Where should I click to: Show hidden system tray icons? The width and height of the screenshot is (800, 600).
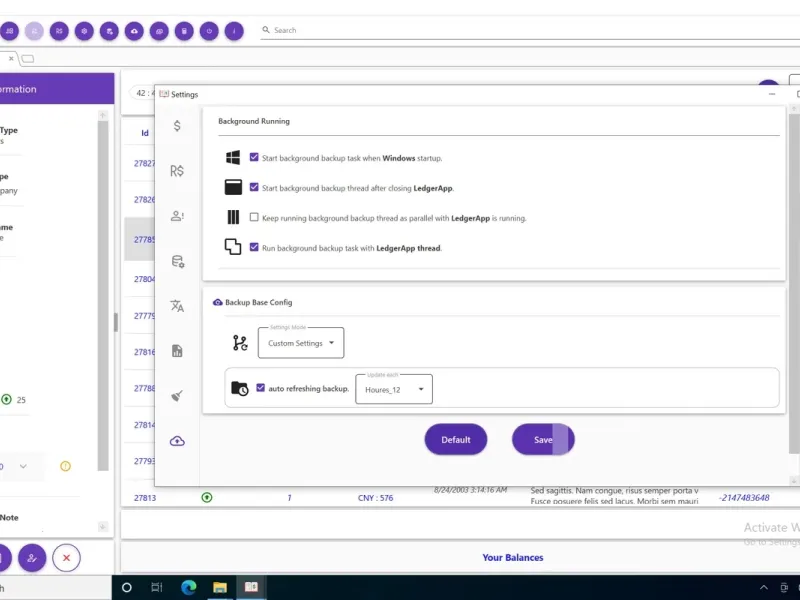tap(763, 587)
